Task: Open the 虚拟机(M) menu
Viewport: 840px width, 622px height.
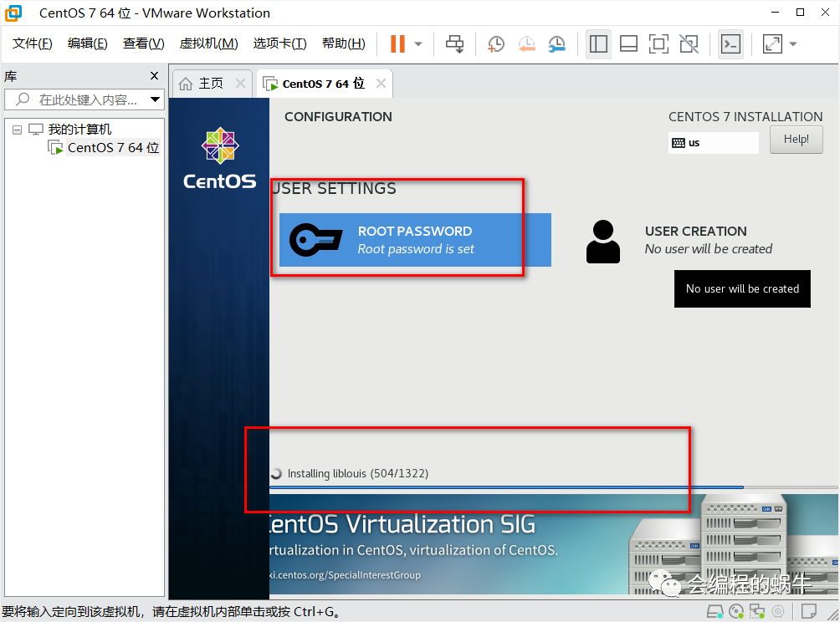Action: (208, 43)
